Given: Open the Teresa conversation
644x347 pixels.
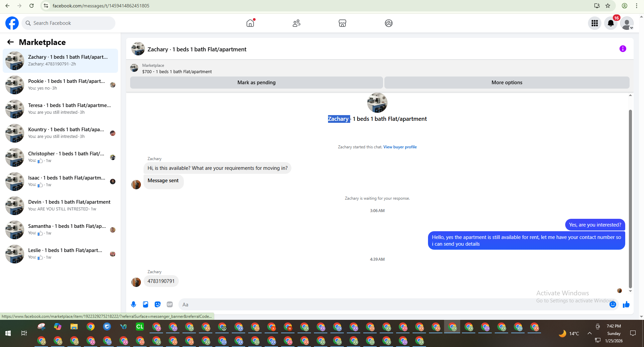Looking at the screenshot, I should [x=60, y=109].
